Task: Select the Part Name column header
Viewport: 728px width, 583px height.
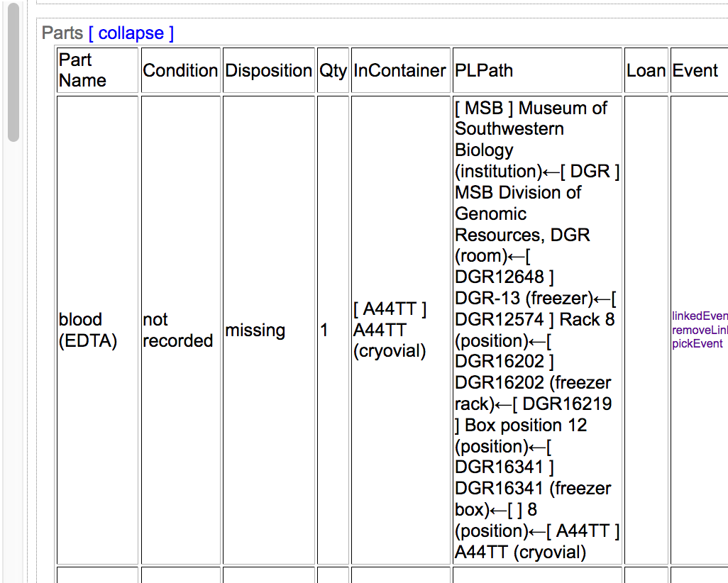Action: pos(97,70)
